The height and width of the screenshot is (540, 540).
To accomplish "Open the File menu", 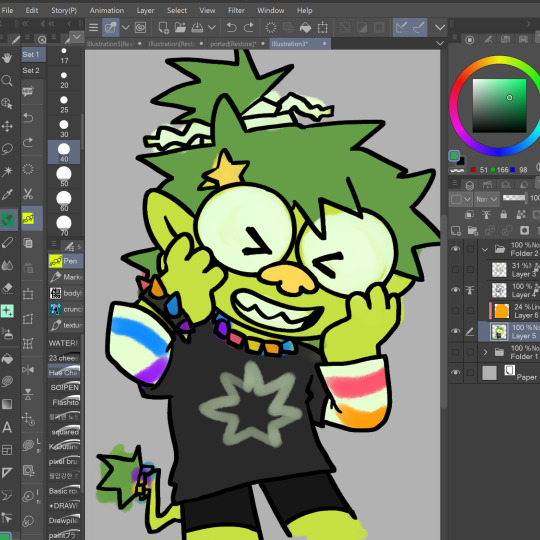I will (7, 10).
